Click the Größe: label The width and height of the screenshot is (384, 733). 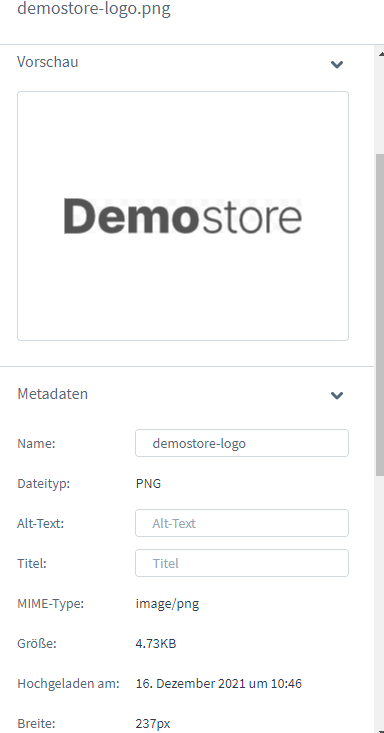tap(37, 644)
